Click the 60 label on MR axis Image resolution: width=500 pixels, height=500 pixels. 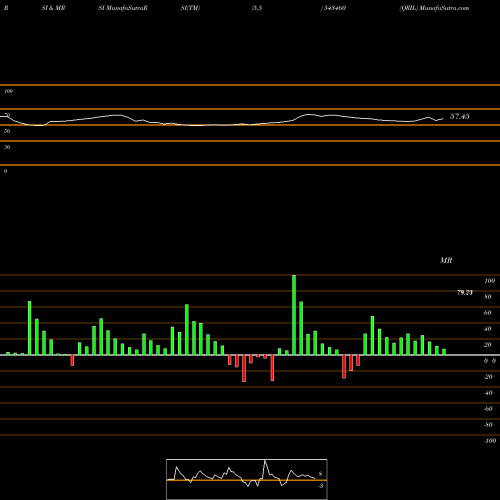click(488, 313)
